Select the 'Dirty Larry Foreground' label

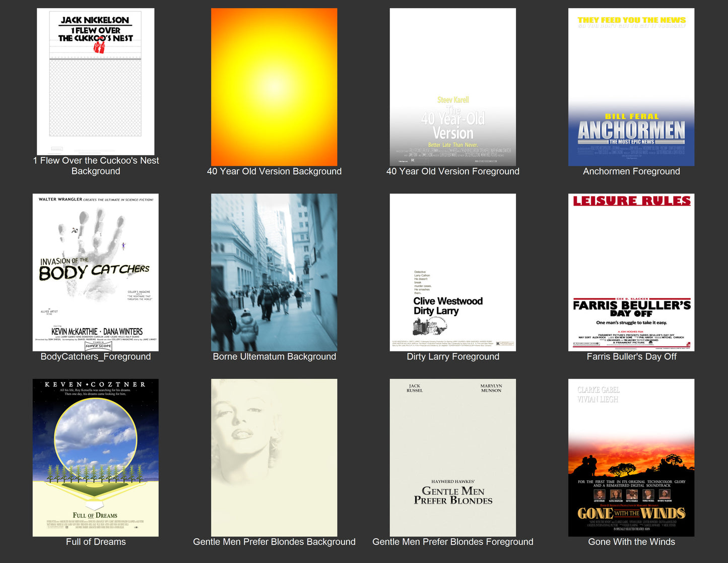point(452,356)
